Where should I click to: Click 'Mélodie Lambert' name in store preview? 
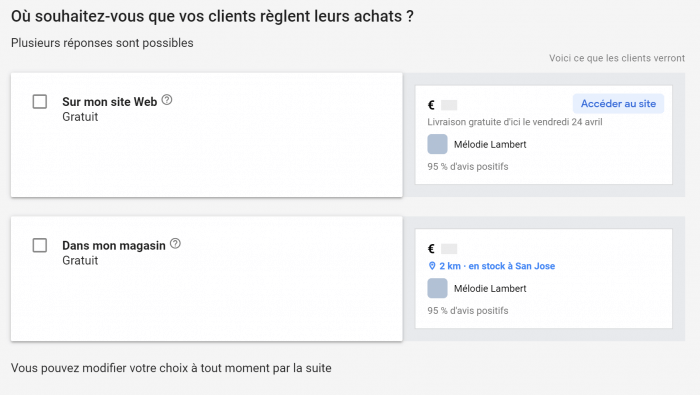490,288
